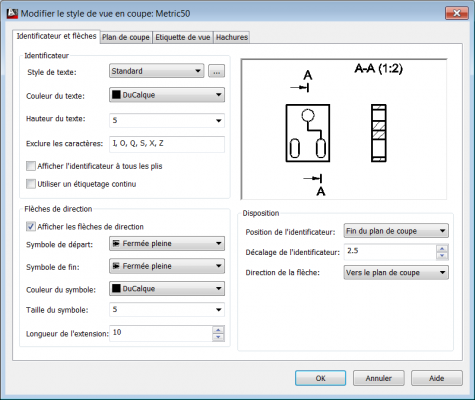Viewport: 475px width, 400px height.
Task: Check Utiliser un étiquetage continu
Action: [31, 184]
